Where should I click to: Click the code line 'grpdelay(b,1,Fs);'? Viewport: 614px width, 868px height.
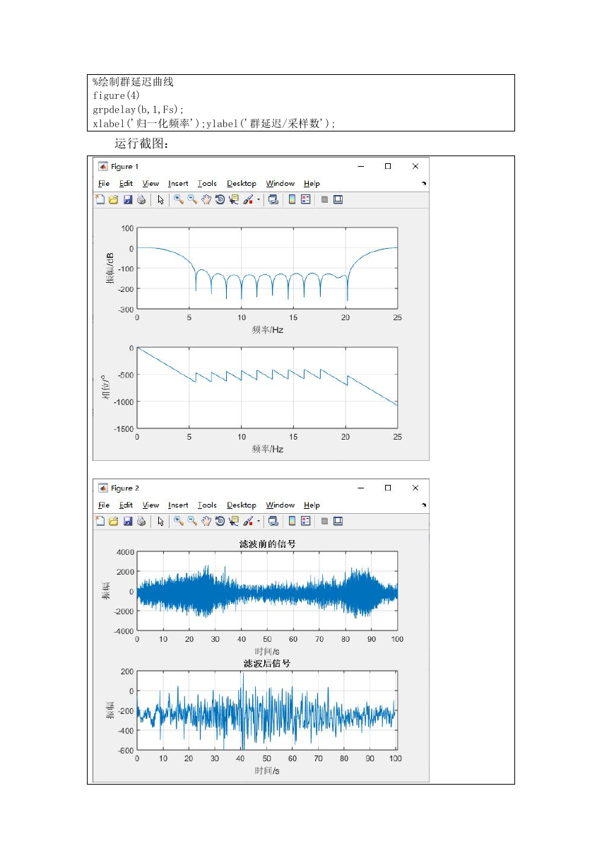pos(138,110)
